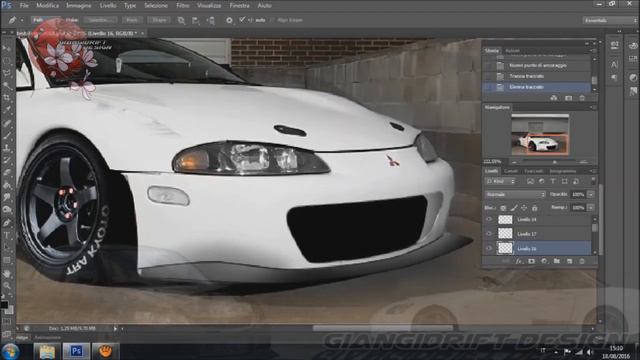The height and width of the screenshot is (360, 640).
Task: Open Navigator panel flyout menu
Action: pyautogui.click(x=593, y=107)
